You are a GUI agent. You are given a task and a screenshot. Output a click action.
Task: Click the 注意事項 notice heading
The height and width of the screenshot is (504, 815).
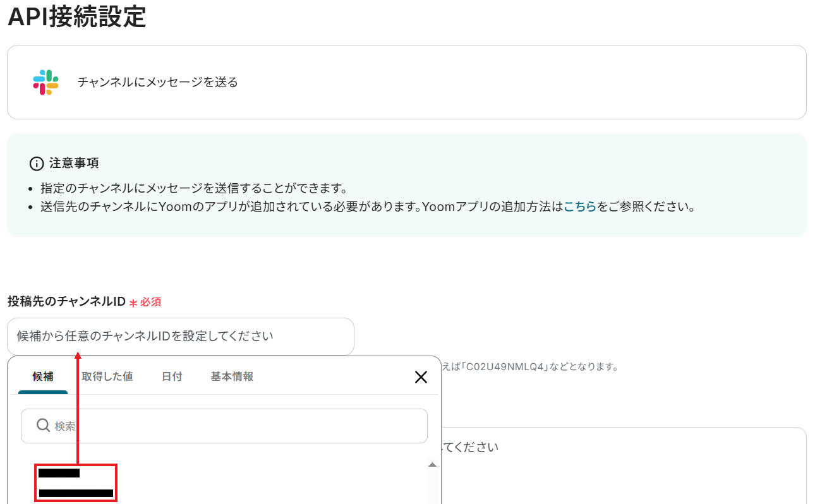[x=74, y=164]
